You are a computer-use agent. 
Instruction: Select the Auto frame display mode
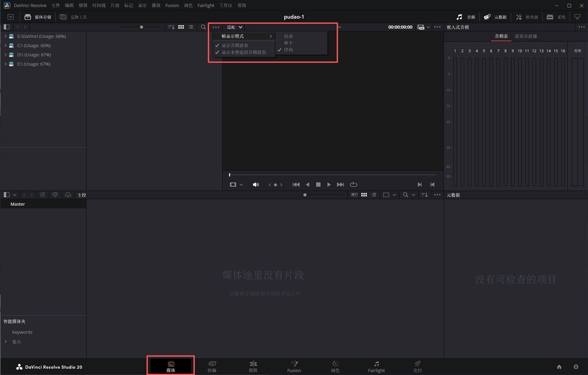(289, 36)
